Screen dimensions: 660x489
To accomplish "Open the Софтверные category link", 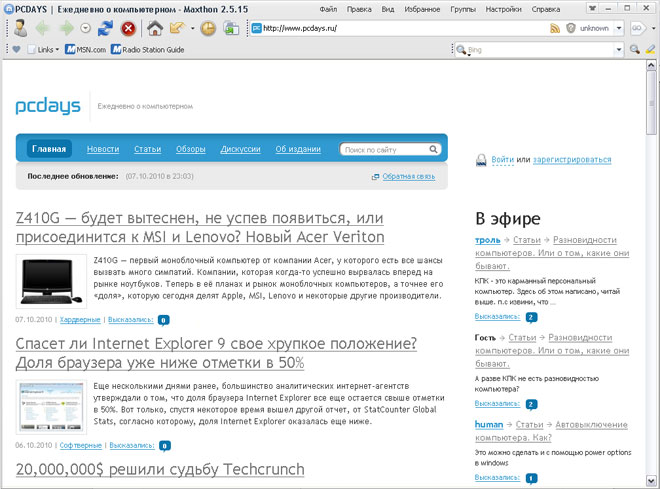I will tap(81, 445).
